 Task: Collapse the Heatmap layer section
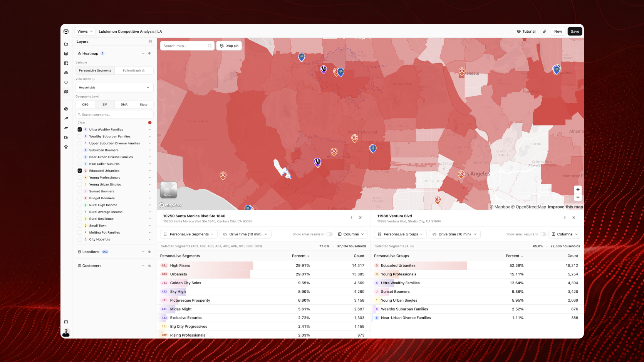[x=143, y=53]
